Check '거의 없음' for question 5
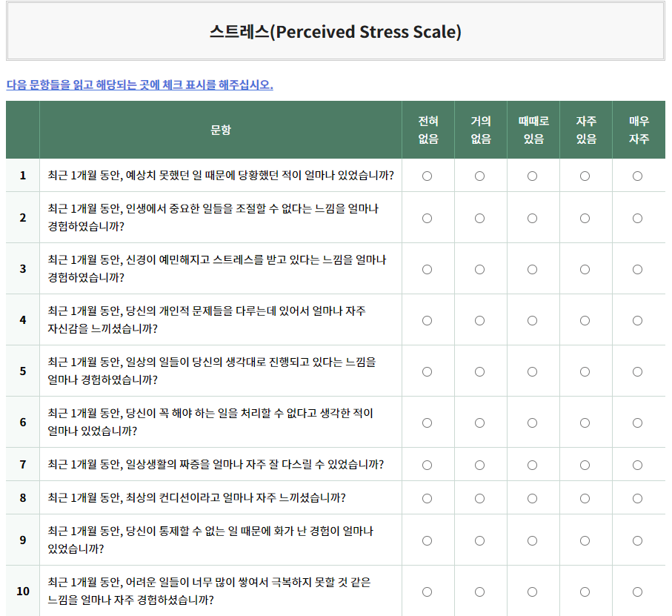 point(479,371)
